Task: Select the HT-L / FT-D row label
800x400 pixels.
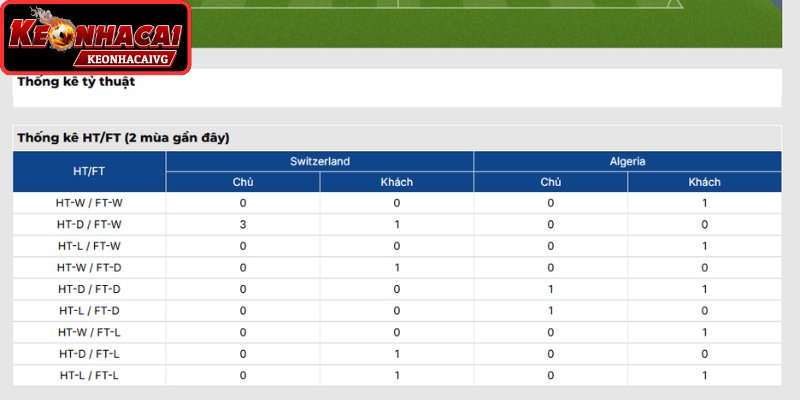Action: point(89,311)
